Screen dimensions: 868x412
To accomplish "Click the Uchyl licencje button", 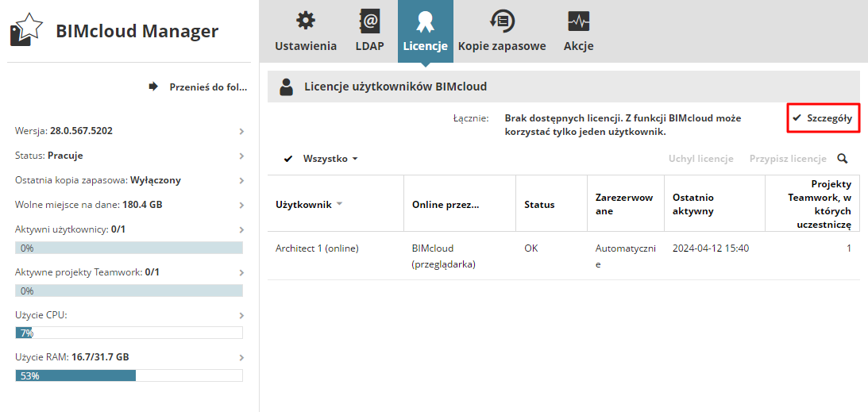I will [x=700, y=159].
